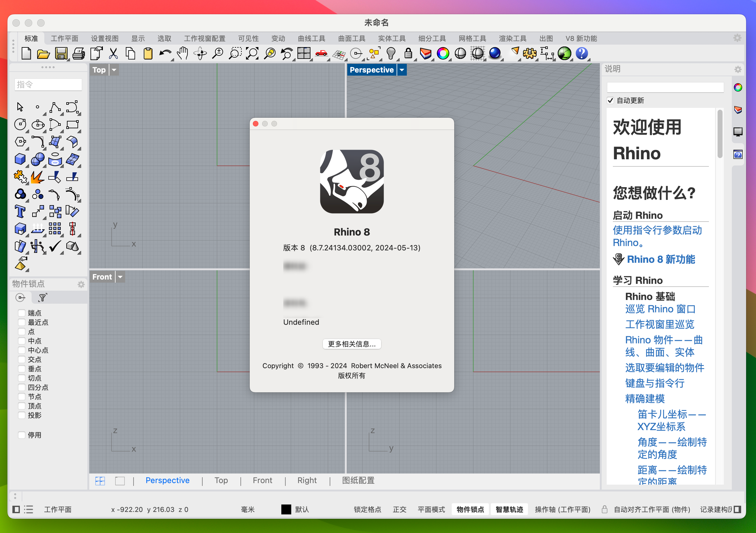Select the Text object tool
The image size is (756, 533).
(20, 211)
